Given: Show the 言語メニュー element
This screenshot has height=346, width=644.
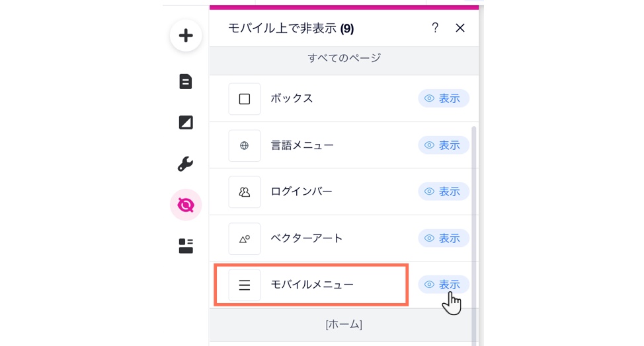Looking at the screenshot, I should [444, 145].
